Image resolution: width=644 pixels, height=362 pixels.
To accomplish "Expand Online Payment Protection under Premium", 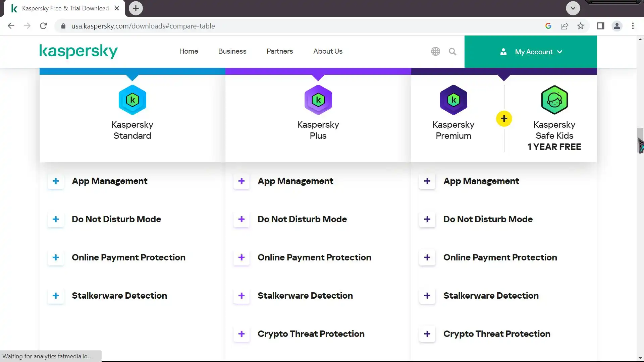I will coord(427,258).
